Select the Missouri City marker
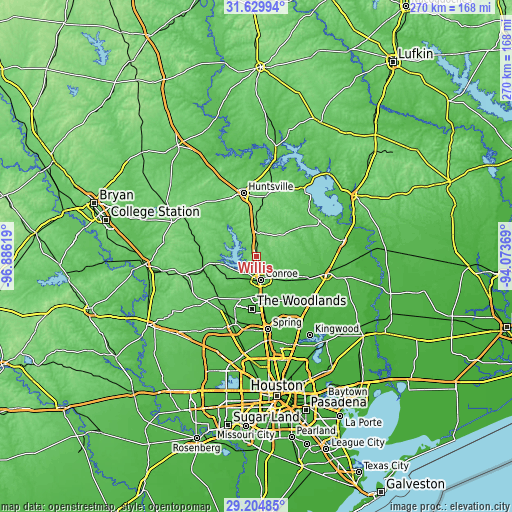The width and height of the screenshot is (512, 512). [246, 426]
